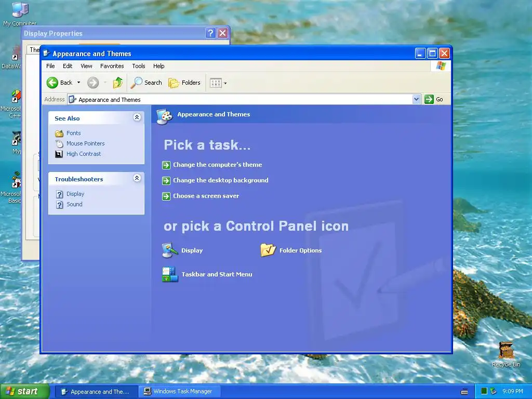
Task: Open Mouse Pointers link
Action: tap(86, 143)
